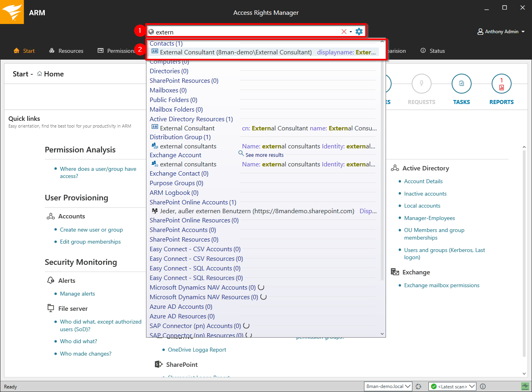Viewport: 532px width, 392px height.
Task: Clear the search text with red X
Action: (344, 32)
